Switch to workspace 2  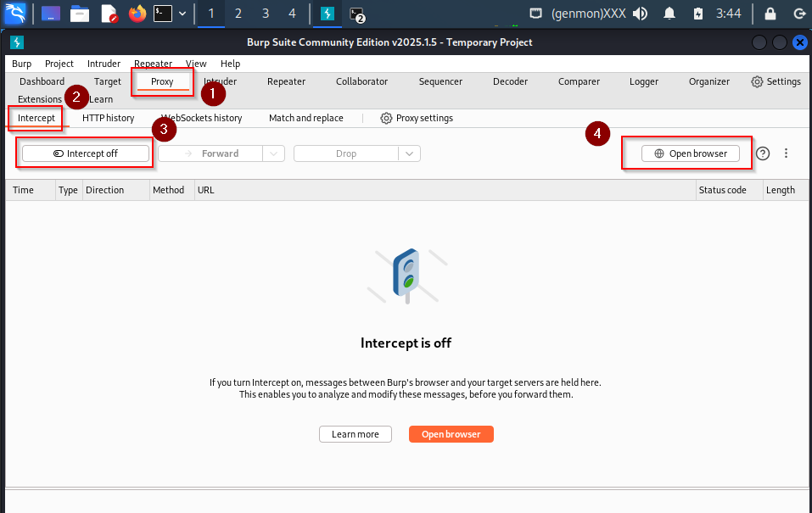click(x=238, y=14)
